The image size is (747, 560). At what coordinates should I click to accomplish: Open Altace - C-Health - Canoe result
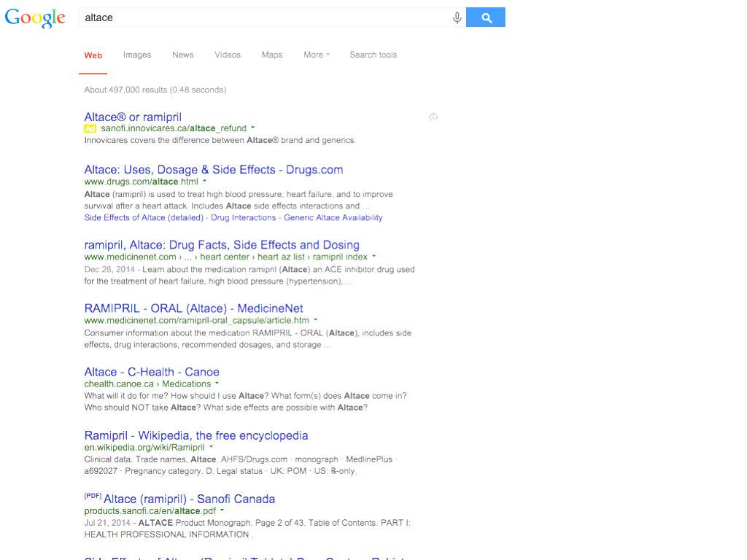pyautogui.click(x=152, y=372)
